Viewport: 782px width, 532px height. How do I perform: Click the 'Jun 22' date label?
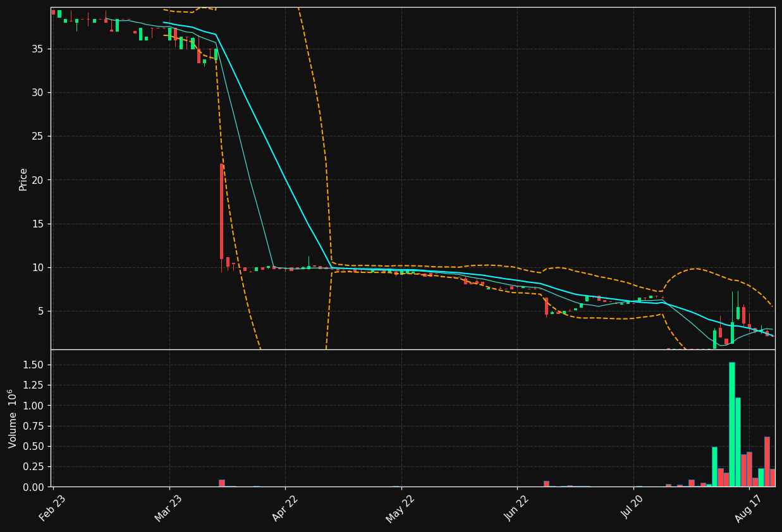click(x=516, y=508)
